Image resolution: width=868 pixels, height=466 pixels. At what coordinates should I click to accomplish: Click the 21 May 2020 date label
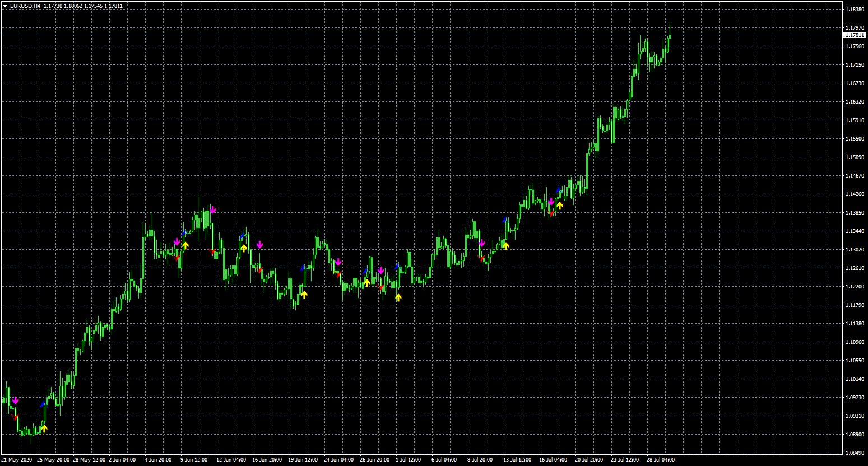click(17, 460)
